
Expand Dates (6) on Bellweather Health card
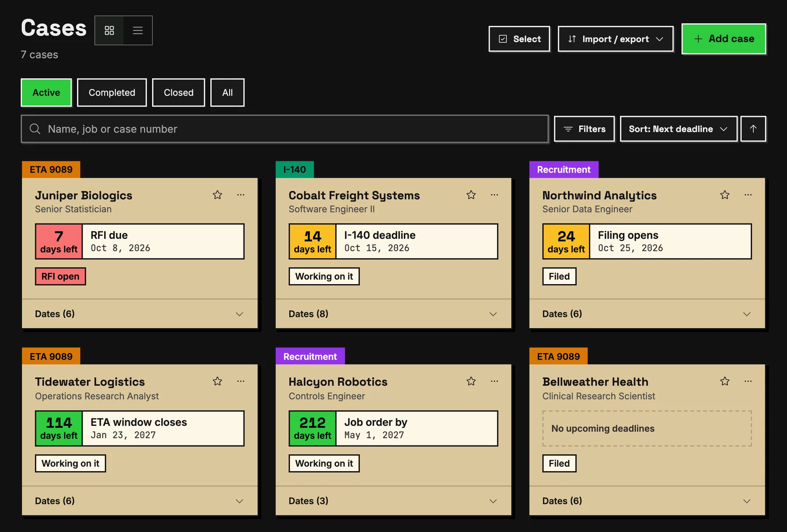coord(647,501)
